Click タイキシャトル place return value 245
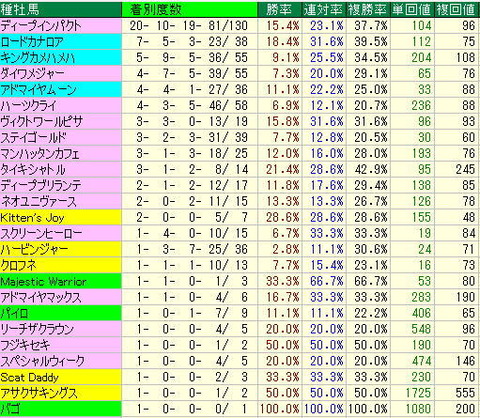Viewport: 480px width, 418px height. [x=465, y=170]
